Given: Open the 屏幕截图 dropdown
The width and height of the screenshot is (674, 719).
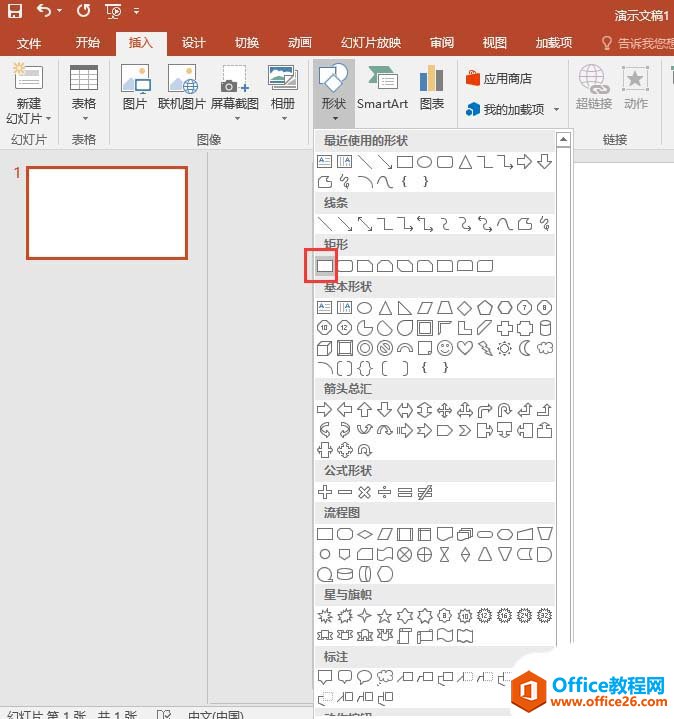Looking at the screenshot, I should click(x=235, y=93).
